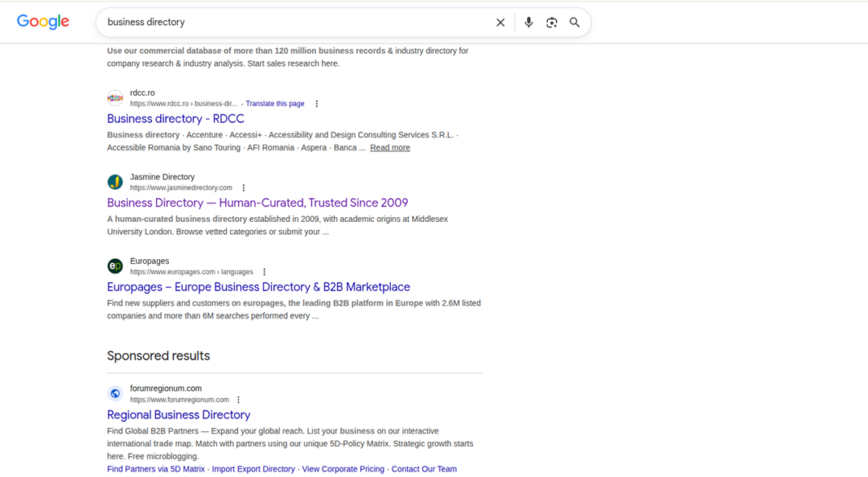Click the Jasmine Directory favicon
Screen dimensions: 868x477
pyautogui.click(x=115, y=182)
